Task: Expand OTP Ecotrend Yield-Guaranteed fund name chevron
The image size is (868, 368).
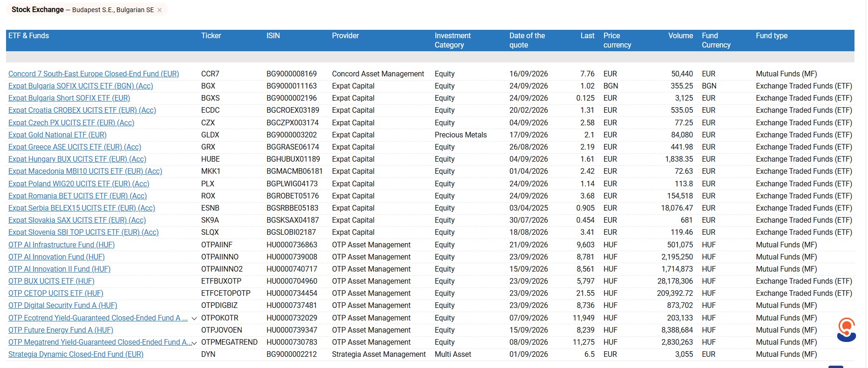Action: 194,319
